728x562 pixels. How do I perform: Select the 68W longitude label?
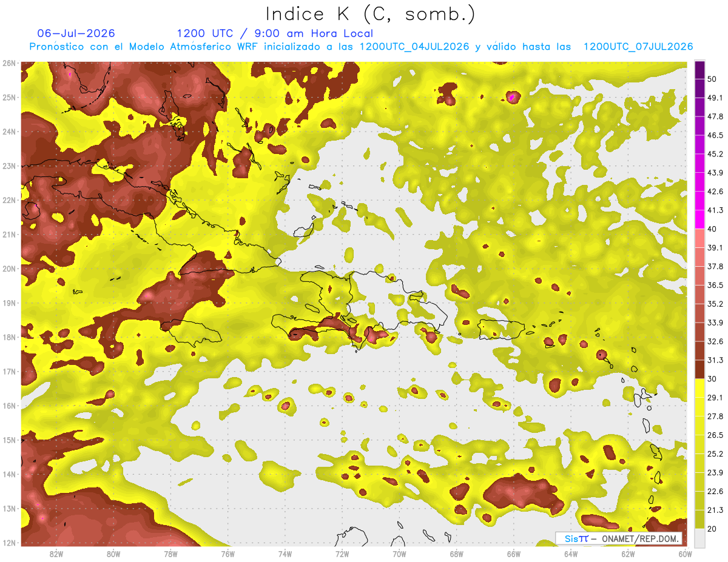coord(457,554)
